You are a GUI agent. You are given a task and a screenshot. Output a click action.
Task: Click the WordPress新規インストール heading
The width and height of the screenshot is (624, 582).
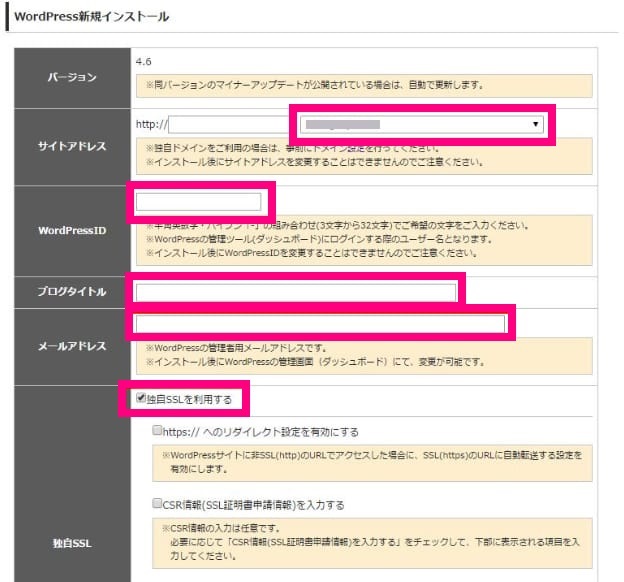[92, 17]
